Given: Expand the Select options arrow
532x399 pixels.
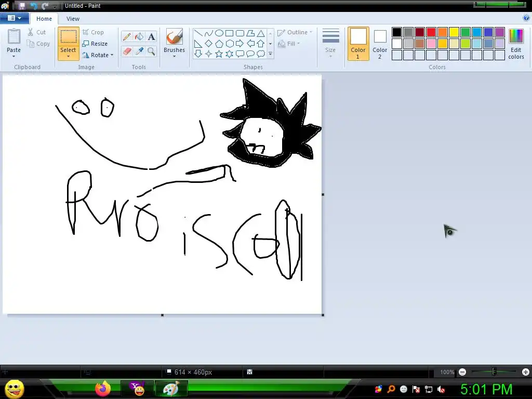Looking at the screenshot, I should [68, 56].
